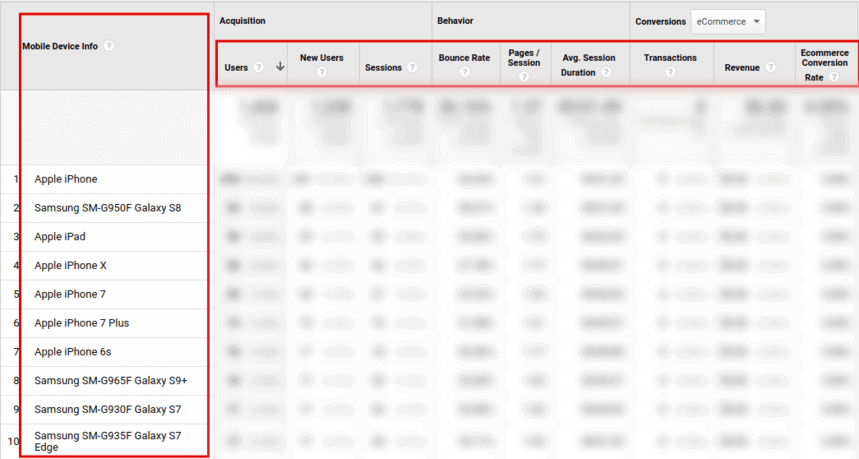Image resolution: width=859 pixels, height=459 pixels.
Task: Show help tooltip for Users column
Action: click(x=259, y=67)
